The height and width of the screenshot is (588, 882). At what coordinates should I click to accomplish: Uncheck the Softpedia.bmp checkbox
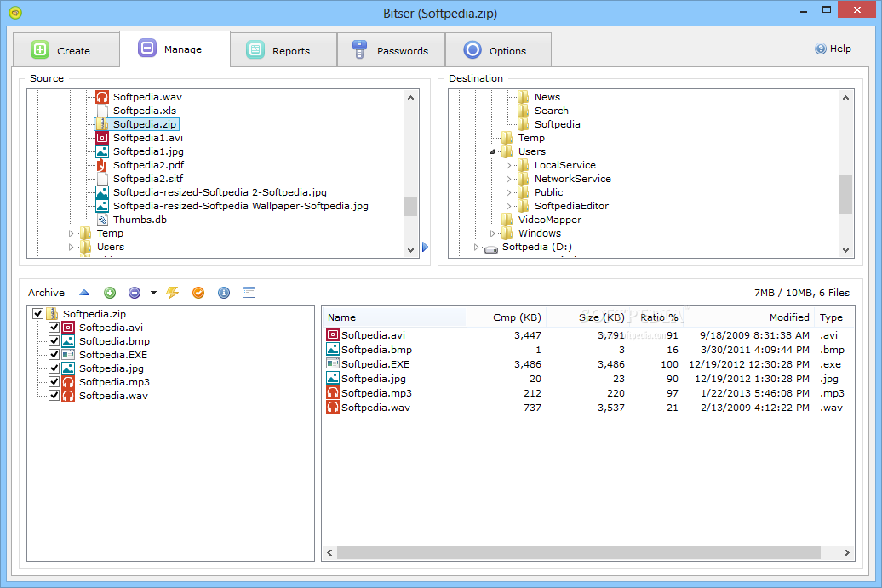coord(54,340)
